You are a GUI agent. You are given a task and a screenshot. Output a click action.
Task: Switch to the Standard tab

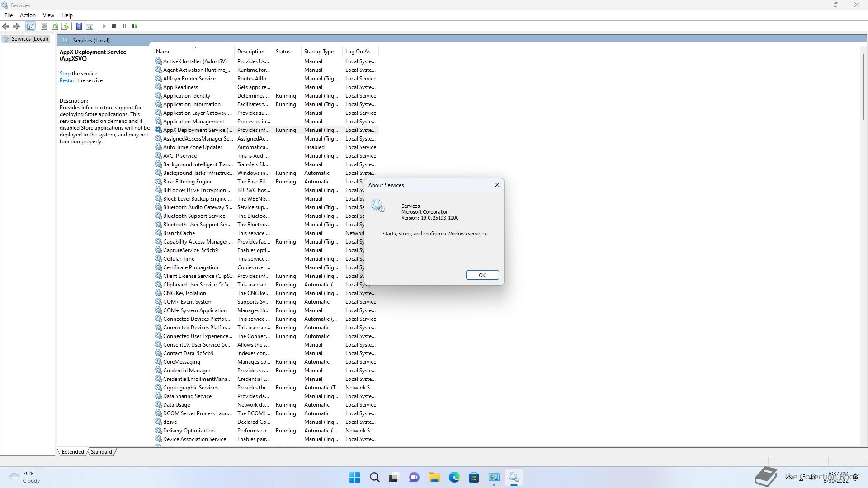tap(101, 451)
